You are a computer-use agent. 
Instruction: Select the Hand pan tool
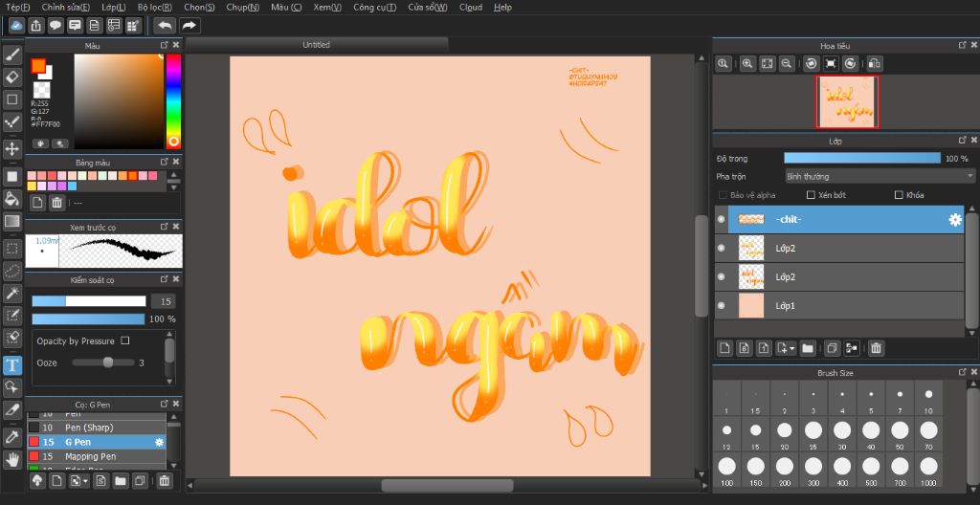(12, 461)
